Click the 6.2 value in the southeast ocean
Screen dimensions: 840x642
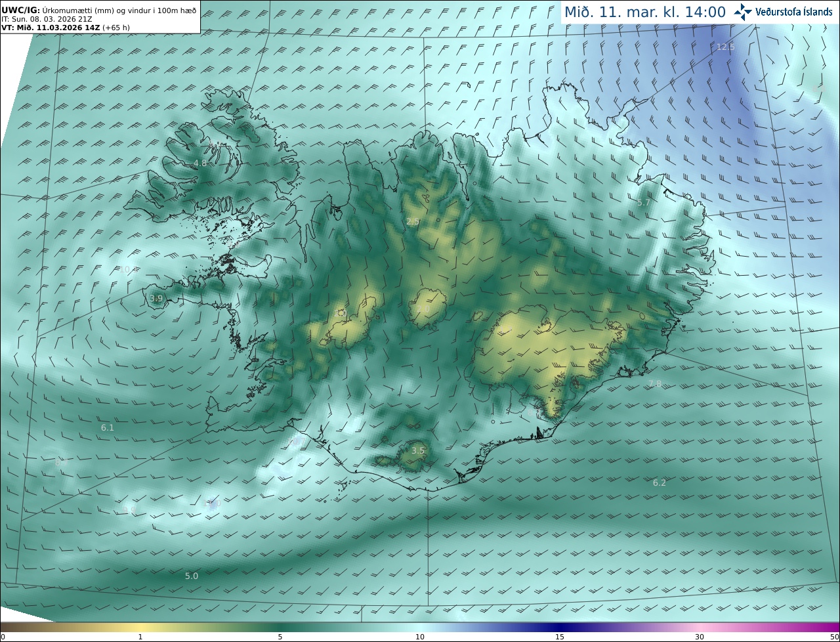660,483
